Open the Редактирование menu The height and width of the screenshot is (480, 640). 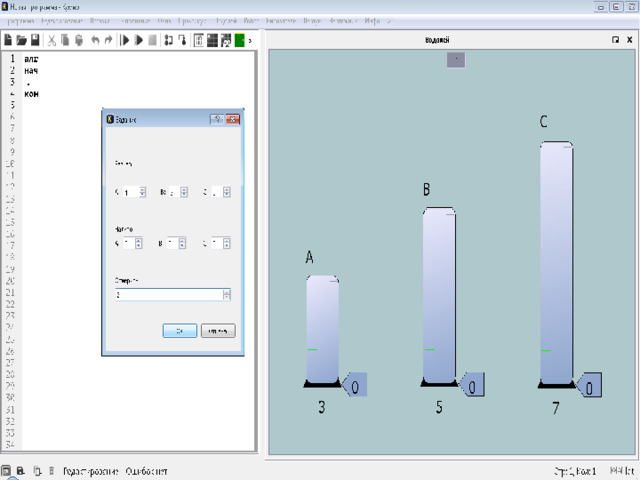(x=62, y=20)
